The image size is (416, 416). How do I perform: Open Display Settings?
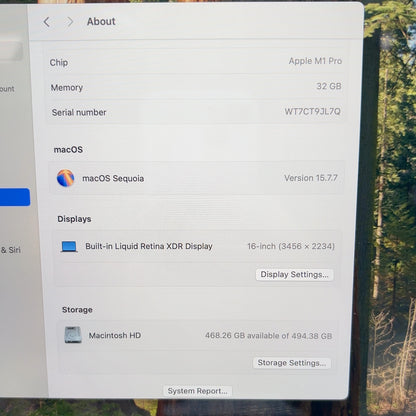pyautogui.click(x=294, y=275)
